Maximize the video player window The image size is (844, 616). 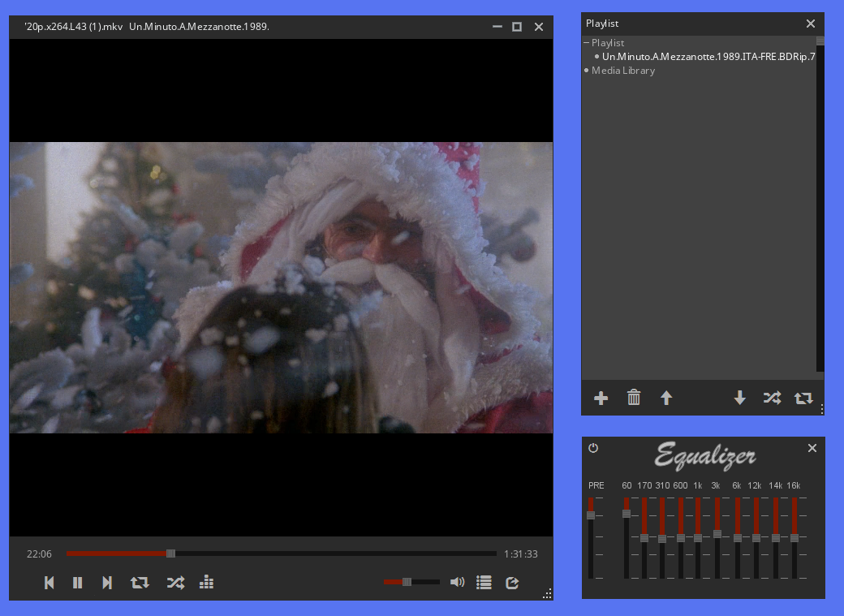click(517, 27)
